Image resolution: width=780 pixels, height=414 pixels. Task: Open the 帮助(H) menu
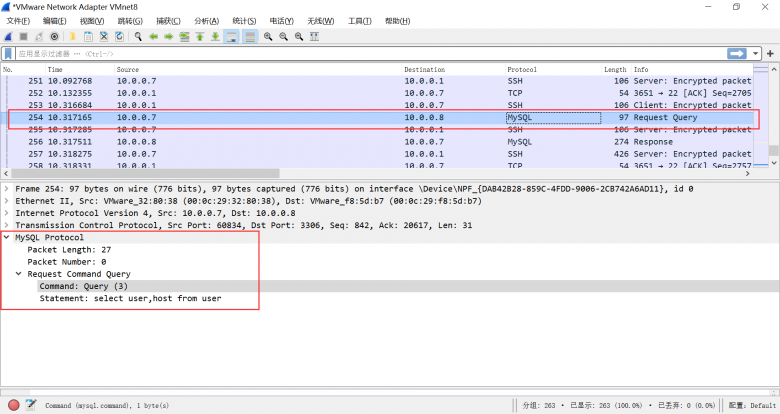[x=397, y=21]
